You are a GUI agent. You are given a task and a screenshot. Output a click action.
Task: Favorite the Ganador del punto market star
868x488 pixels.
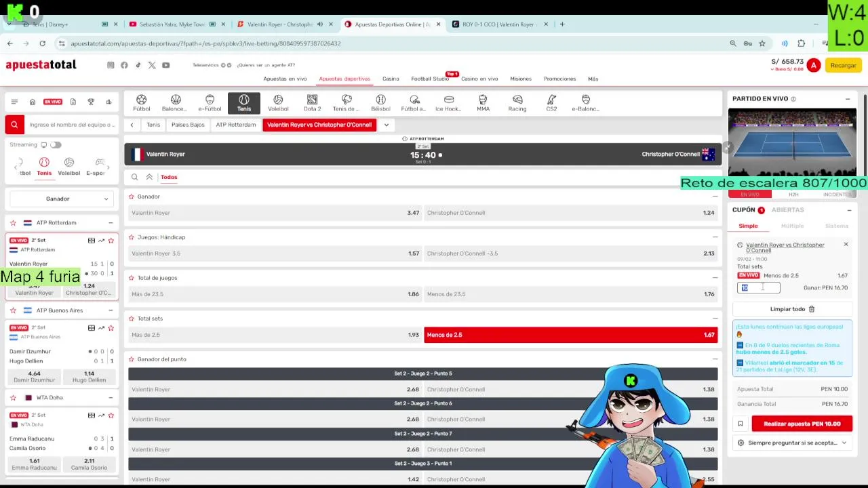tap(132, 359)
